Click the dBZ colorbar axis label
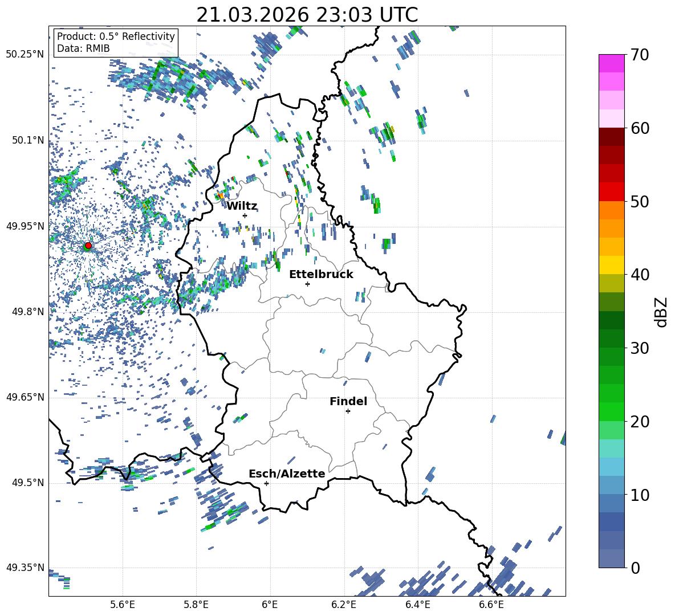Screen dimensions: 675x616 (661, 312)
